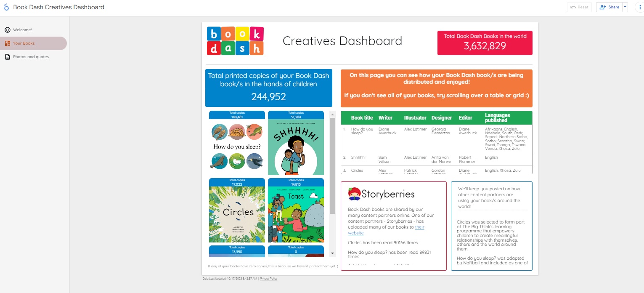The height and width of the screenshot is (293, 644).
Task: Click the Photos and quotes document icon
Action: 8,57
